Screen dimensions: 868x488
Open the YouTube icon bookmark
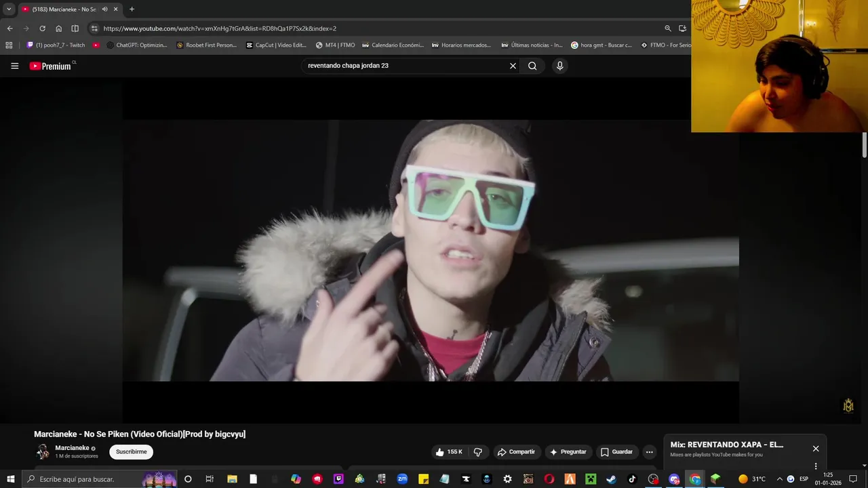[96, 45]
